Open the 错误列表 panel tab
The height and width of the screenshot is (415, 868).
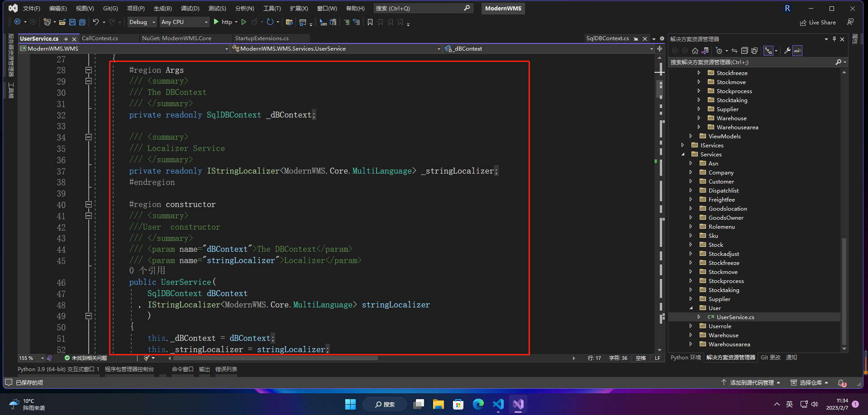(x=226, y=369)
